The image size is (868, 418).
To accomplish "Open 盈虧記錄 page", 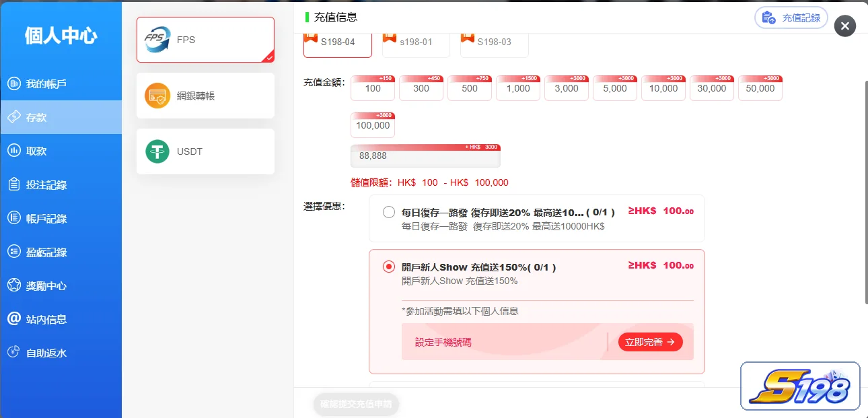I will click(x=61, y=252).
